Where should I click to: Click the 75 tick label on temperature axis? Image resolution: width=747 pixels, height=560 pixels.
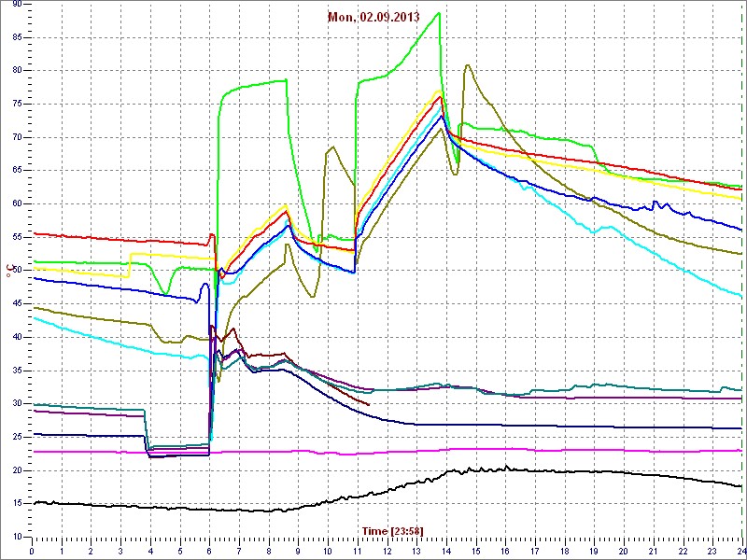[16, 105]
